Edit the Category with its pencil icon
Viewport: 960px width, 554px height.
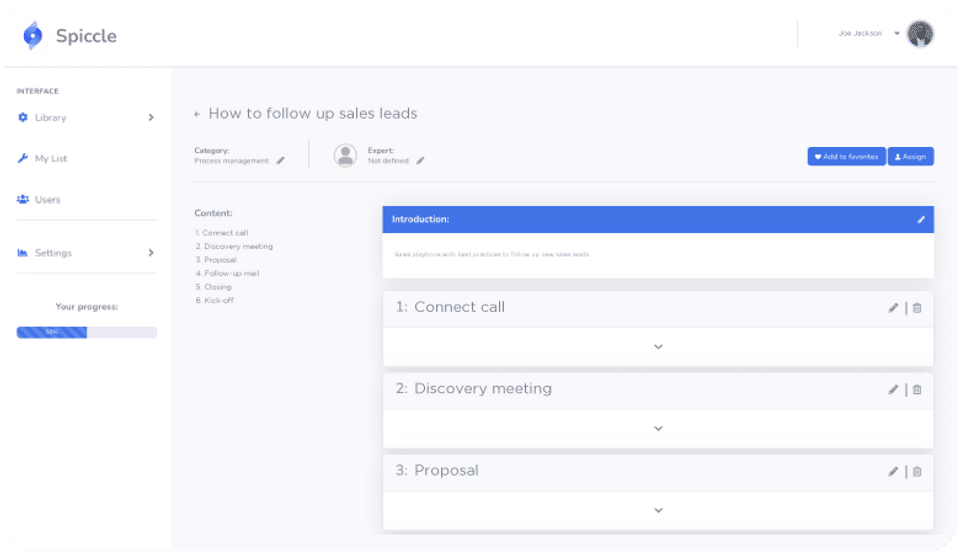point(280,160)
